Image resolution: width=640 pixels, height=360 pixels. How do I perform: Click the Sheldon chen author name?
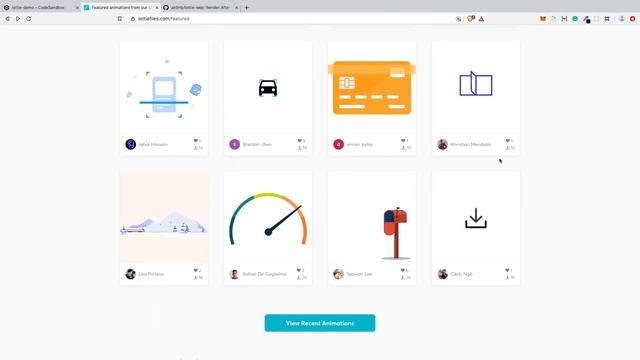(257, 144)
